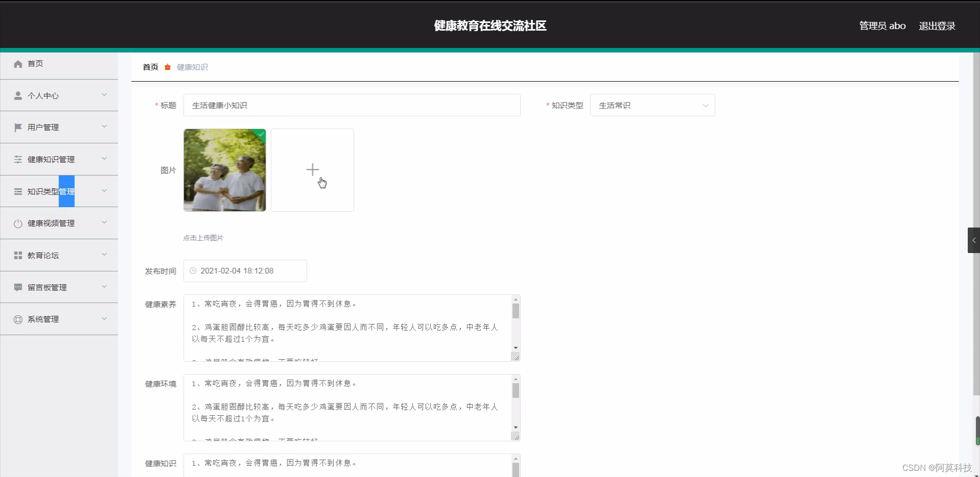Select 健康知识 in the breadcrumb
This screenshot has height=477, width=980.
[x=191, y=67]
